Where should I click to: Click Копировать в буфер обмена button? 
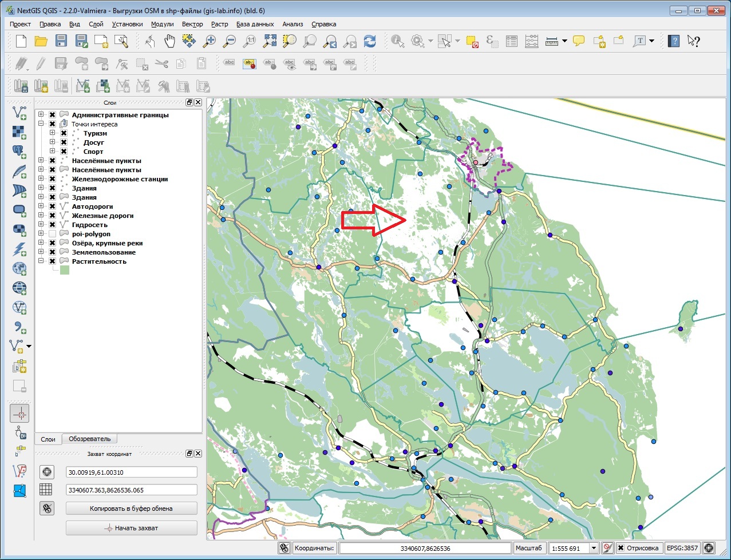(131, 508)
